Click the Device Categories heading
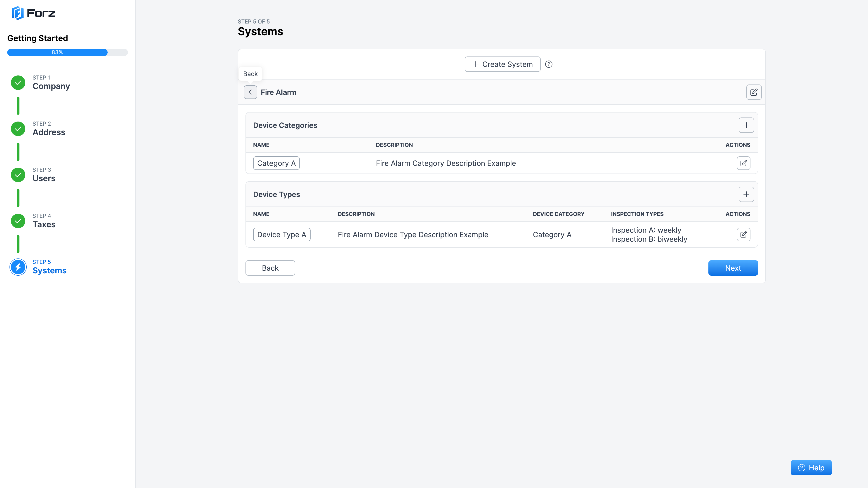This screenshot has width=868, height=488. (x=285, y=125)
